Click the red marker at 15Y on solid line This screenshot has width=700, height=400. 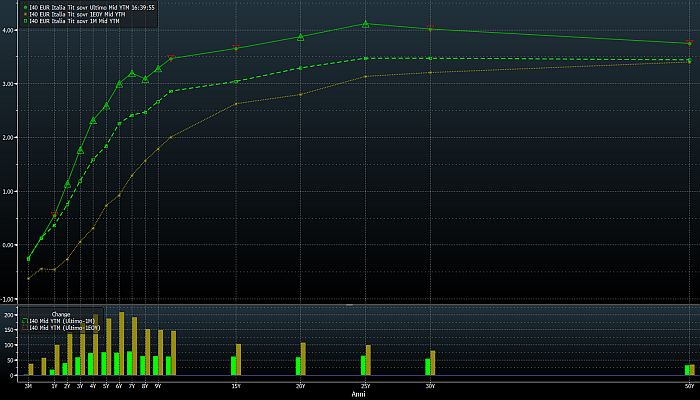(x=236, y=47)
